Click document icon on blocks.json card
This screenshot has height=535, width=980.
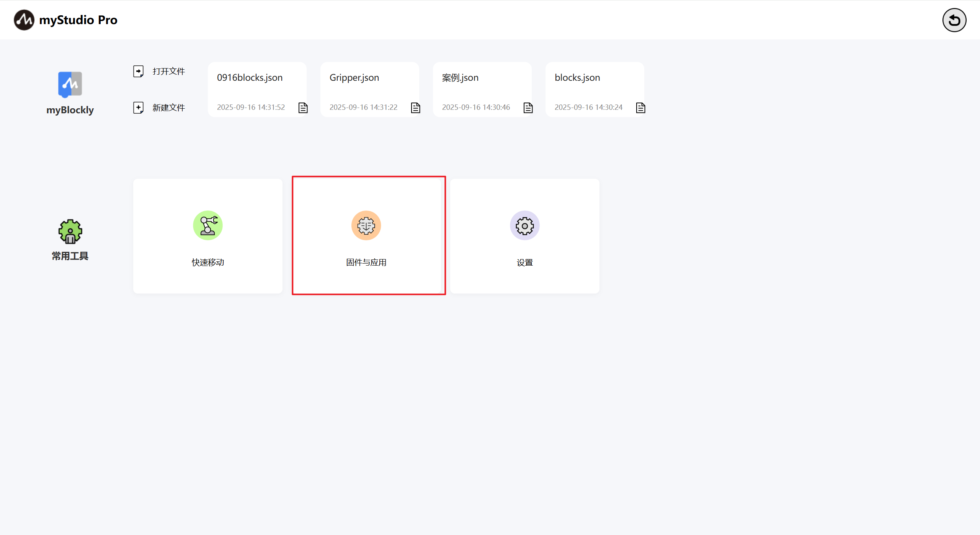(640, 108)
